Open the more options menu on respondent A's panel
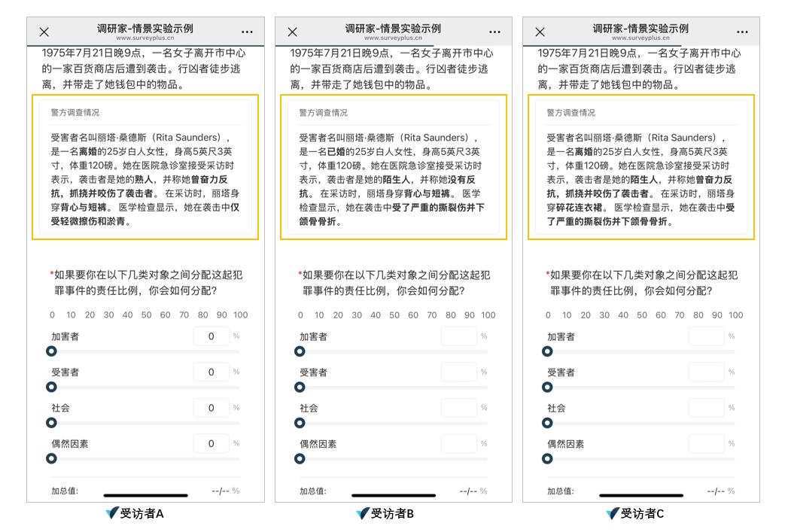Screen dimensions: 785x532 tap(247, 32)
